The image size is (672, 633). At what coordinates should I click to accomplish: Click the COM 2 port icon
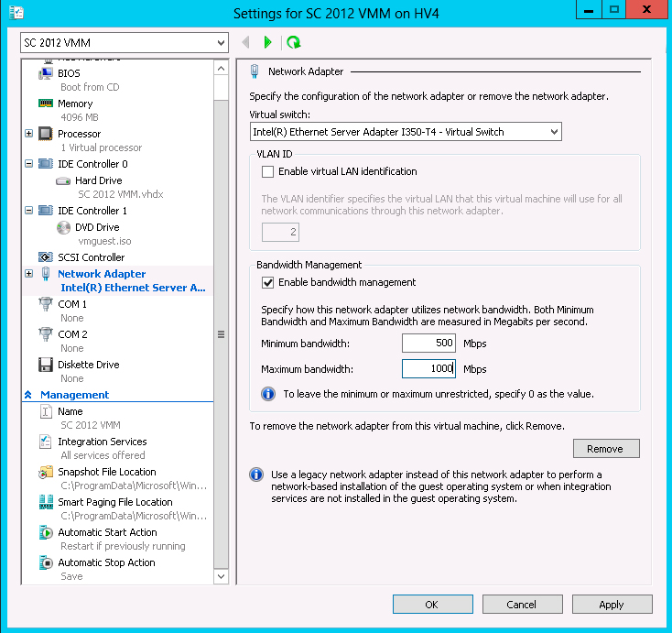tap(46, 334)
